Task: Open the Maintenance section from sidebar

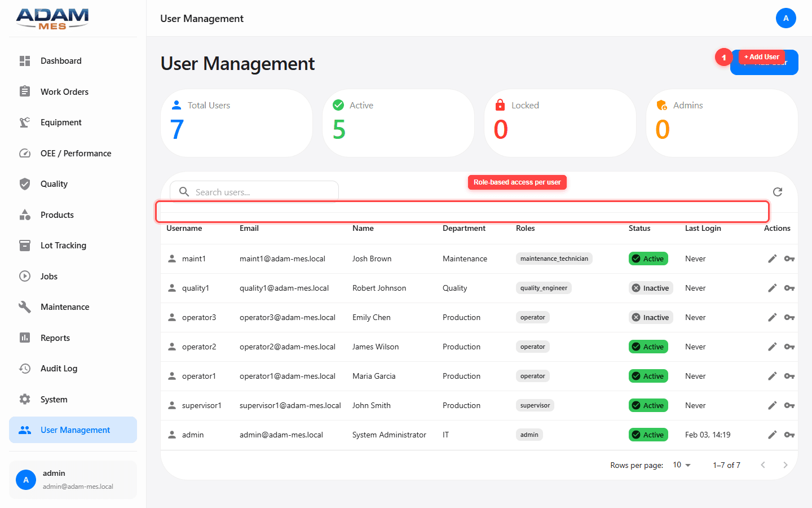Action: (x=65, y=306)
